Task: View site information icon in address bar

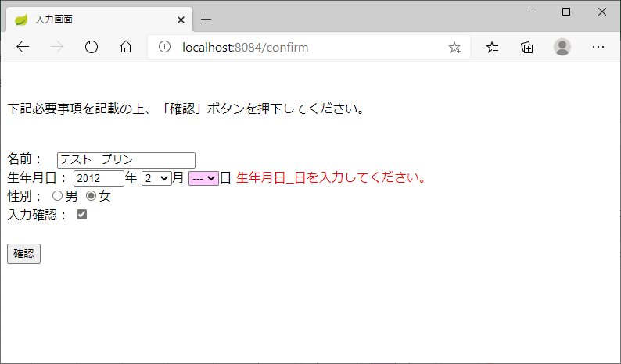Action: coord(164,47)
